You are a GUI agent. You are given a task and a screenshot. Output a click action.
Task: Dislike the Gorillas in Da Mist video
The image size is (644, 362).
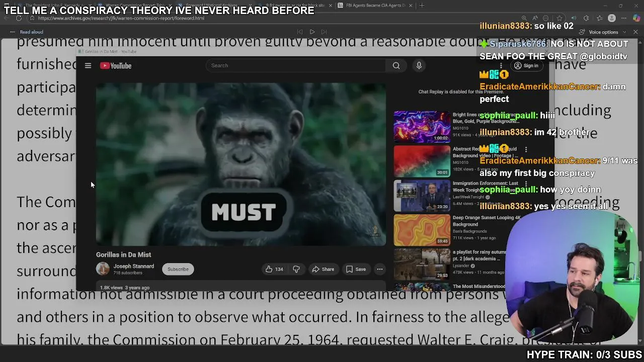click(296, 269)
